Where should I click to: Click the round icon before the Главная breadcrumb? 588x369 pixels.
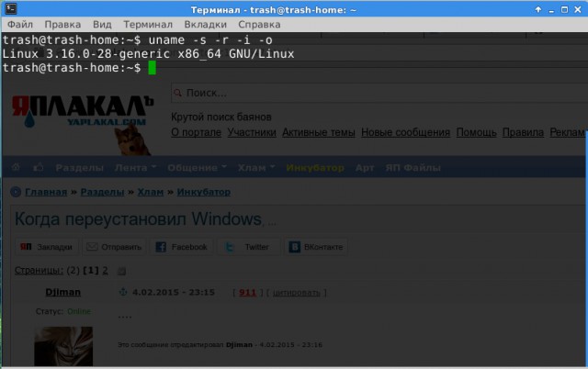[16, 192]
